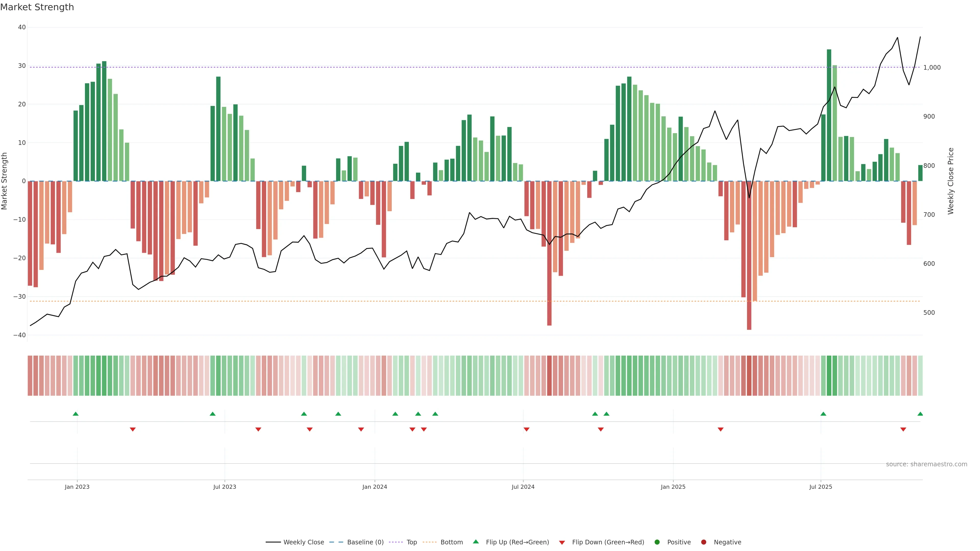Click last green flip-up marker at far right
Image resolution: width=980 pixels, height=551 pixels.
pos(920,414)
